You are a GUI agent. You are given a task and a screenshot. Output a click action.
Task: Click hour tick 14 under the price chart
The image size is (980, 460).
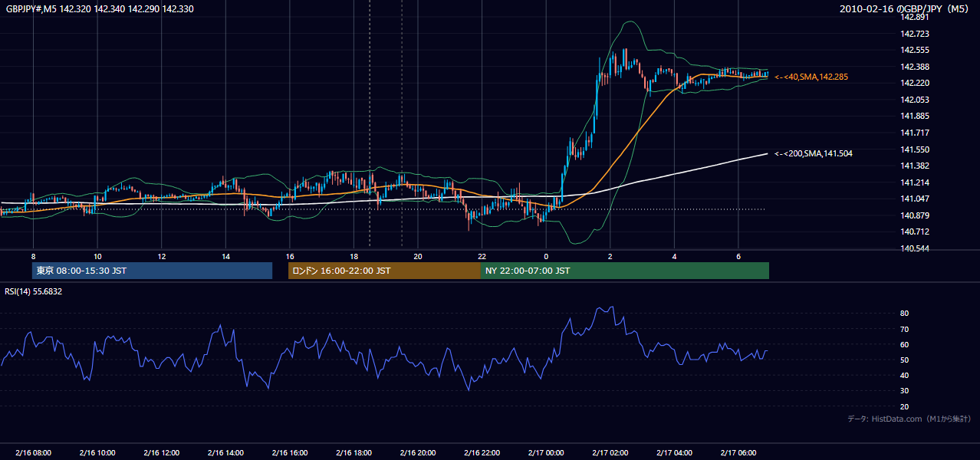[x=225, y=256]
